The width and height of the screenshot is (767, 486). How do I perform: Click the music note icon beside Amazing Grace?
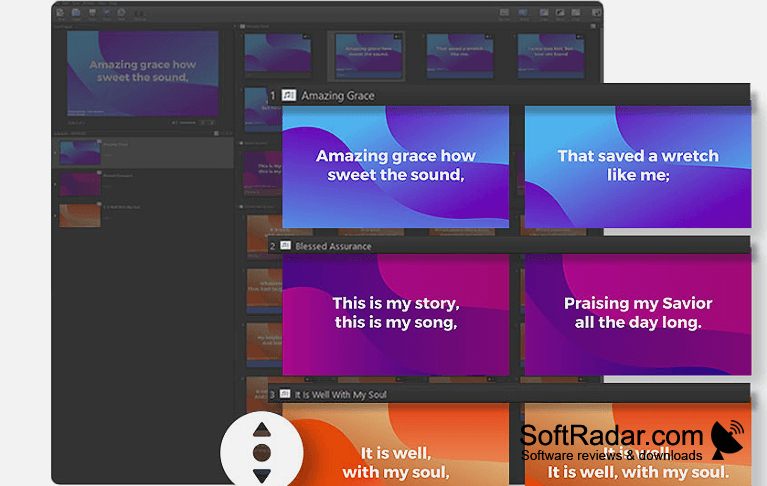click(x=289, y=95)
